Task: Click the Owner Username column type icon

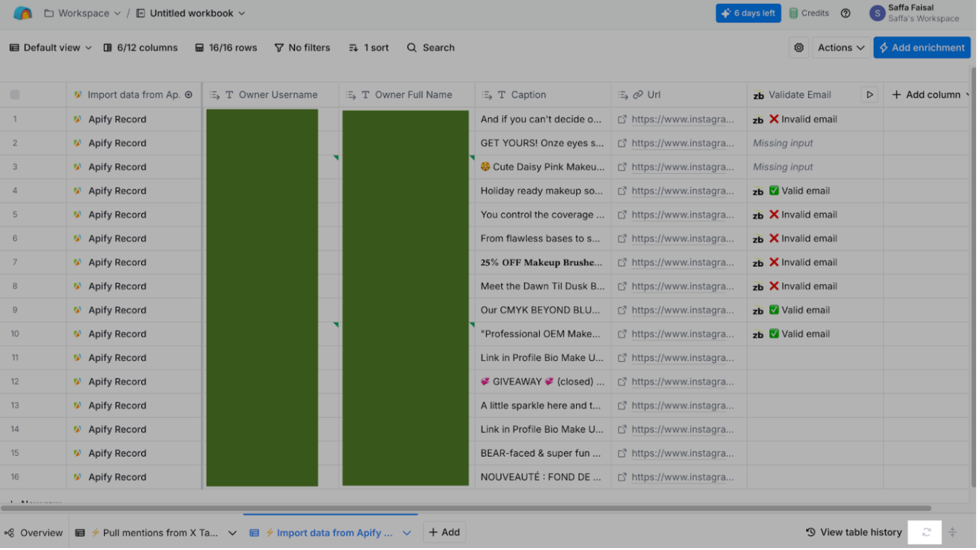Action: 230,95
